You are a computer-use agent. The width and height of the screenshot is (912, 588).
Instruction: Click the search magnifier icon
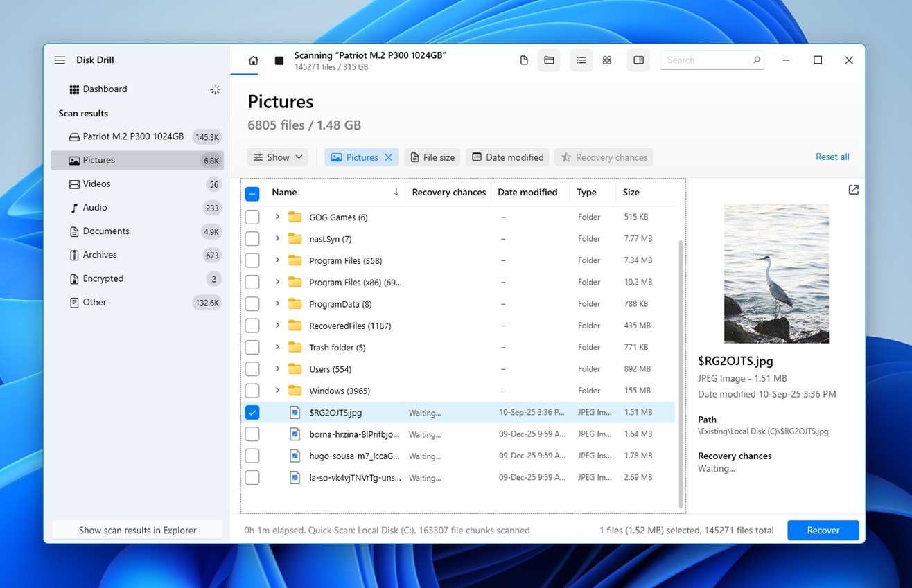(757, 60)
